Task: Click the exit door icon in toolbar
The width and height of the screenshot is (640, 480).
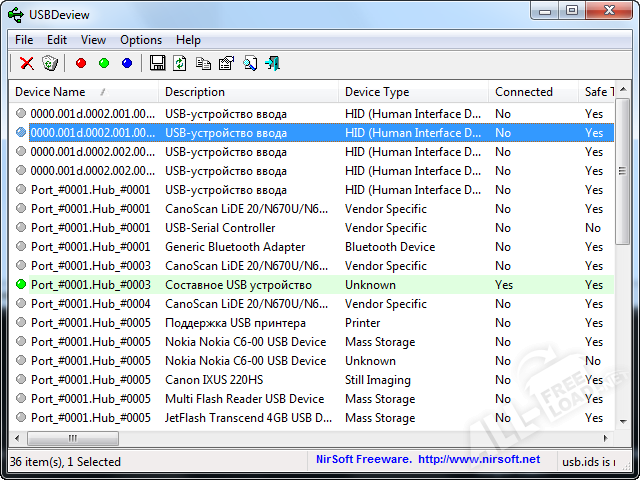Action: click(x=272, y=63)
